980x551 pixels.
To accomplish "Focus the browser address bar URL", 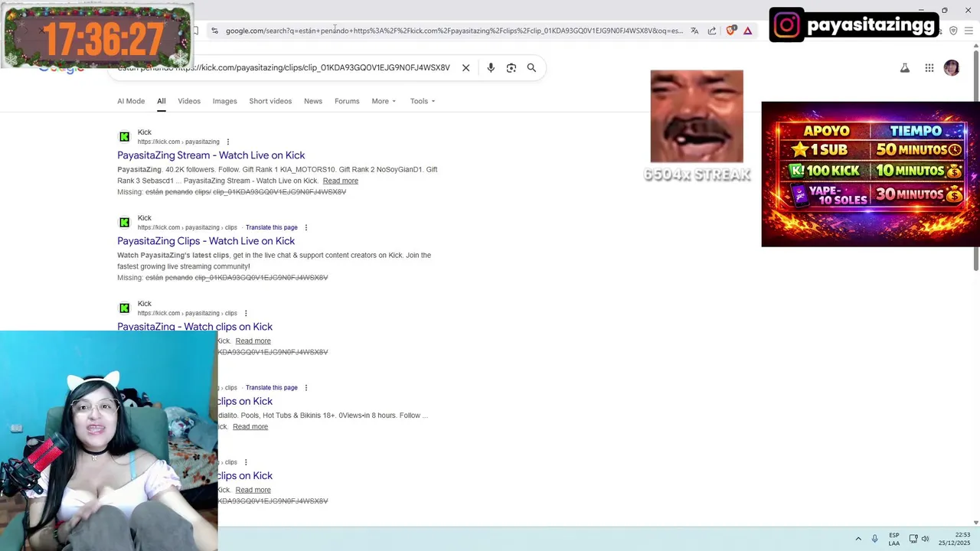I will pyautogui.click(x=453, y=31).
